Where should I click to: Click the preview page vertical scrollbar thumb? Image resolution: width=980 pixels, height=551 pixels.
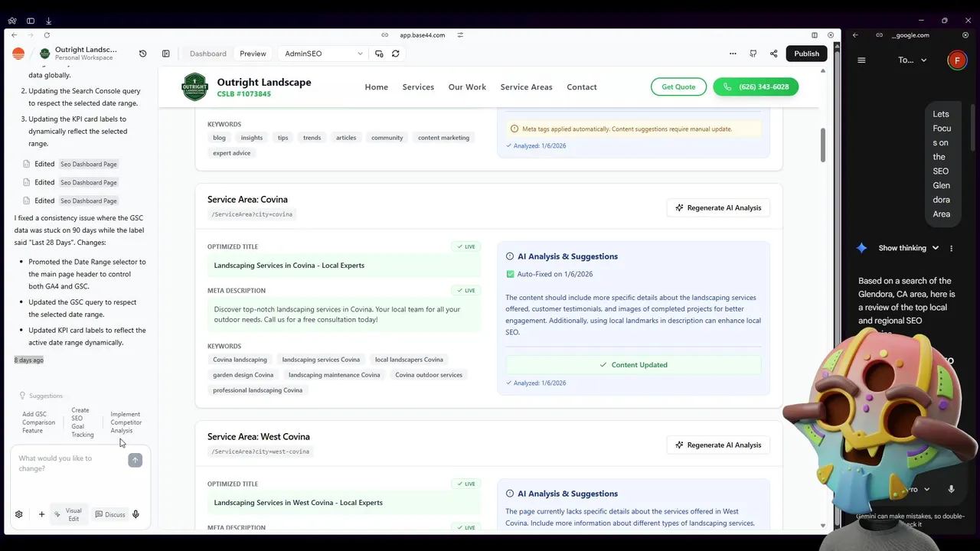point(823,145)
